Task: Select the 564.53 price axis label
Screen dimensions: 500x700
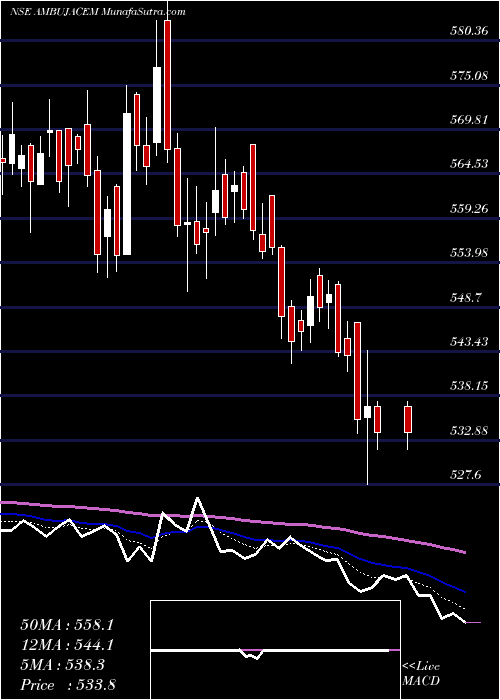Action: click(x=467, y=164)
